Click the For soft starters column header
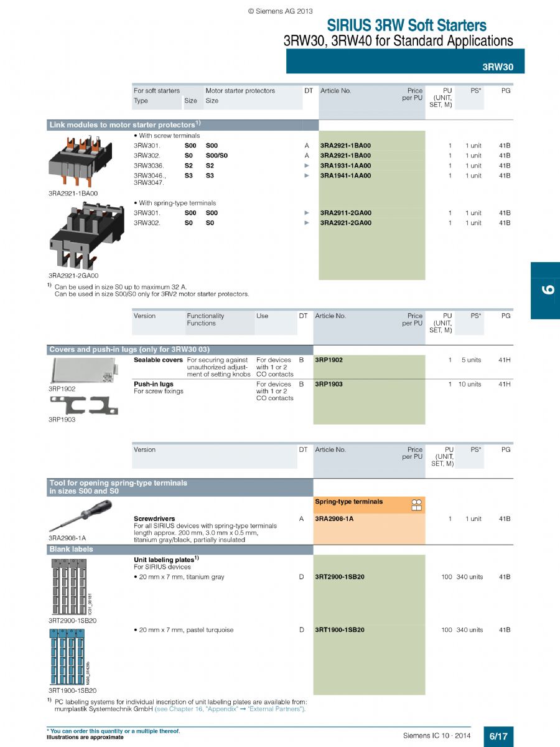 [157, 91]
